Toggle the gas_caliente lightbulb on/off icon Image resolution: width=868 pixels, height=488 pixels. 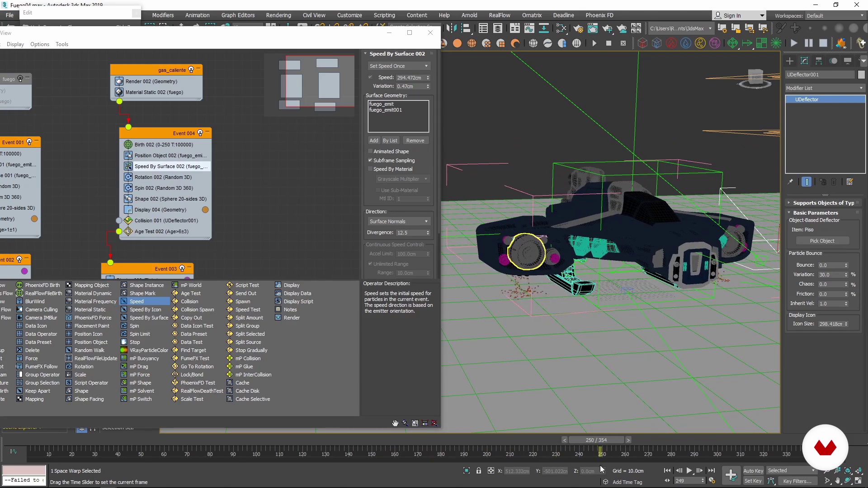191,70
